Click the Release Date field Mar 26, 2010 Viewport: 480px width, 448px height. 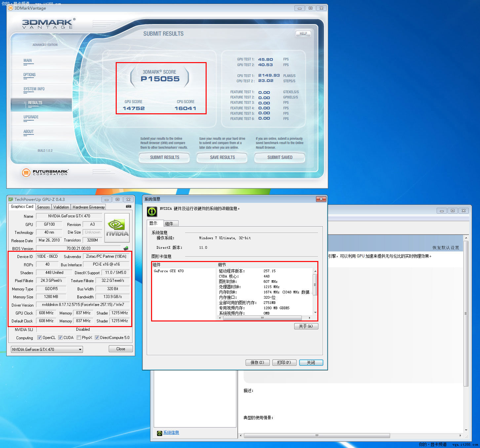49,240
